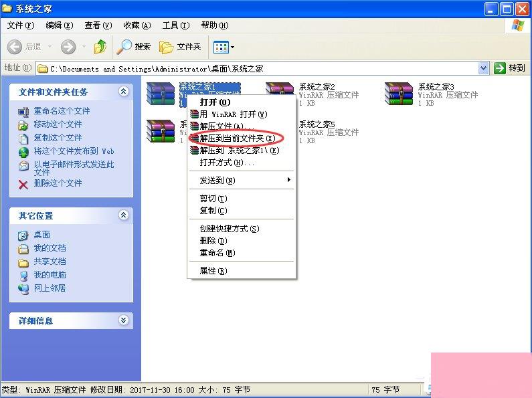Open Back button history dropdown arrow
Screen dimensions: 532x398
click(x=50, y=47)
